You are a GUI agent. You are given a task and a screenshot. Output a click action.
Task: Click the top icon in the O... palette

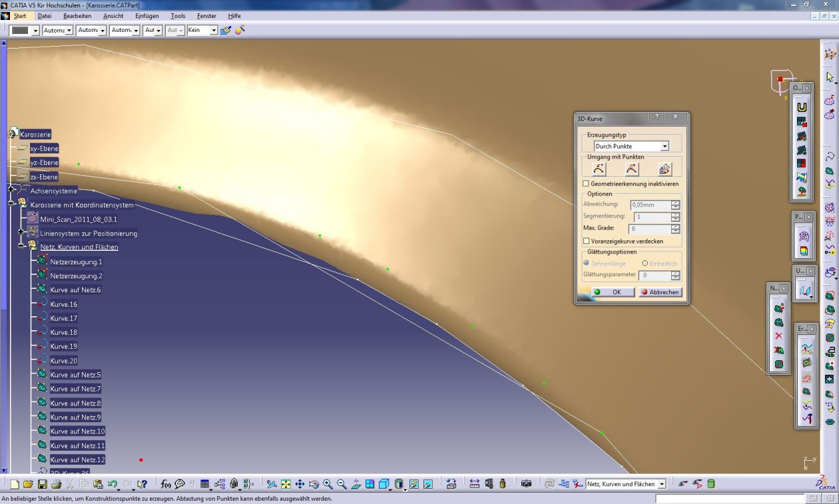point(802,107)
